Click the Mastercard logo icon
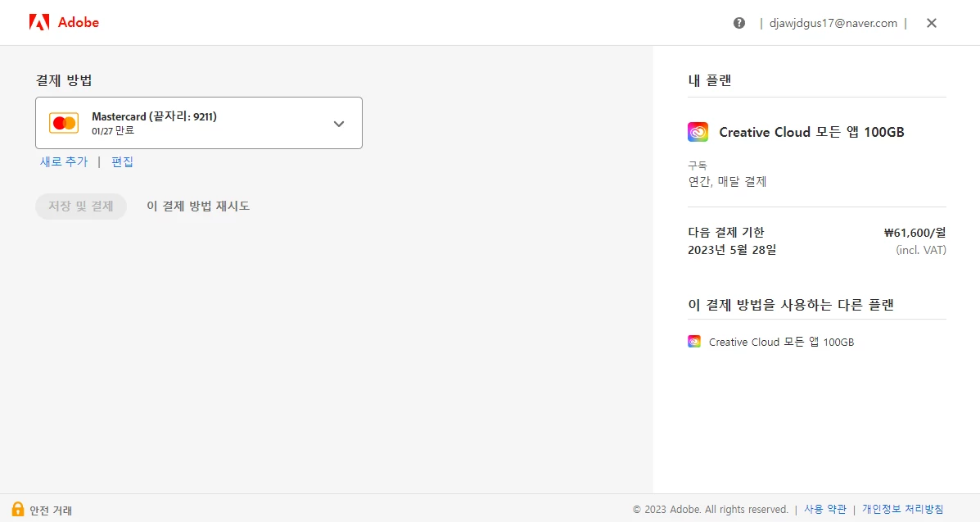The height and width of the screenshot is (522, 980). [64, 123]
